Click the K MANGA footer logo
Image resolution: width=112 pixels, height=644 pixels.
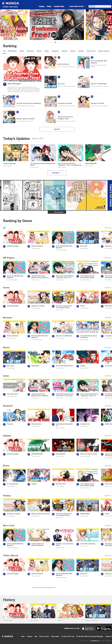coord(8,636)
